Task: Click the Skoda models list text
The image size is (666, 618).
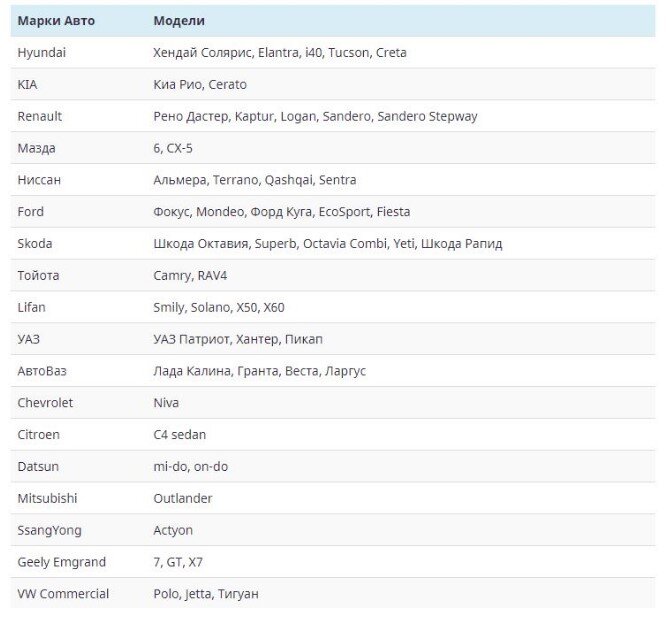Action: point(327,244)
